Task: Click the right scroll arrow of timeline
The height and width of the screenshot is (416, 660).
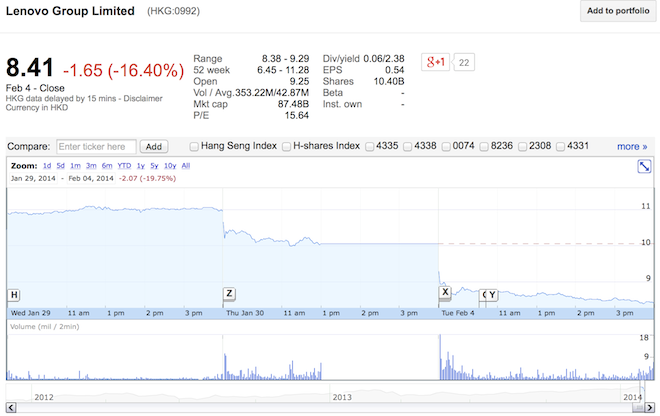Action: [650, 408]
